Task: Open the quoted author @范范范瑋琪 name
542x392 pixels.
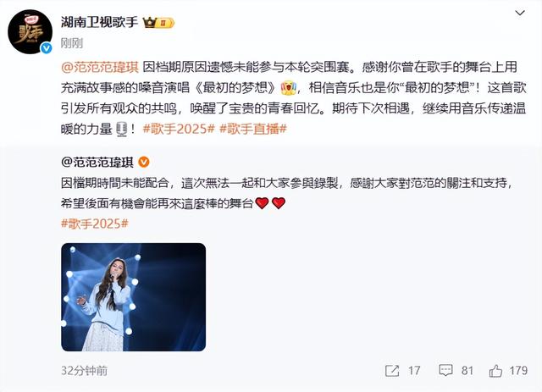Action: (x=97, y=162)
